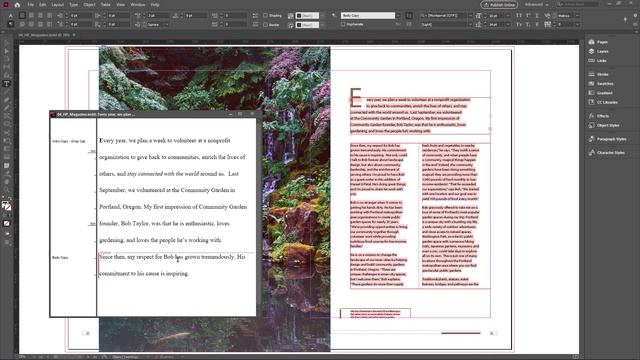Open the leading value dropdown
The height and width of the screenshot is (360, 640).
pos(508,24)
